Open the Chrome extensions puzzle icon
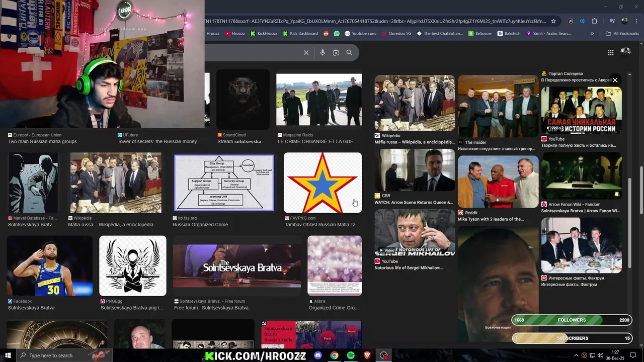The image size is (644, 362). (595, 21)
